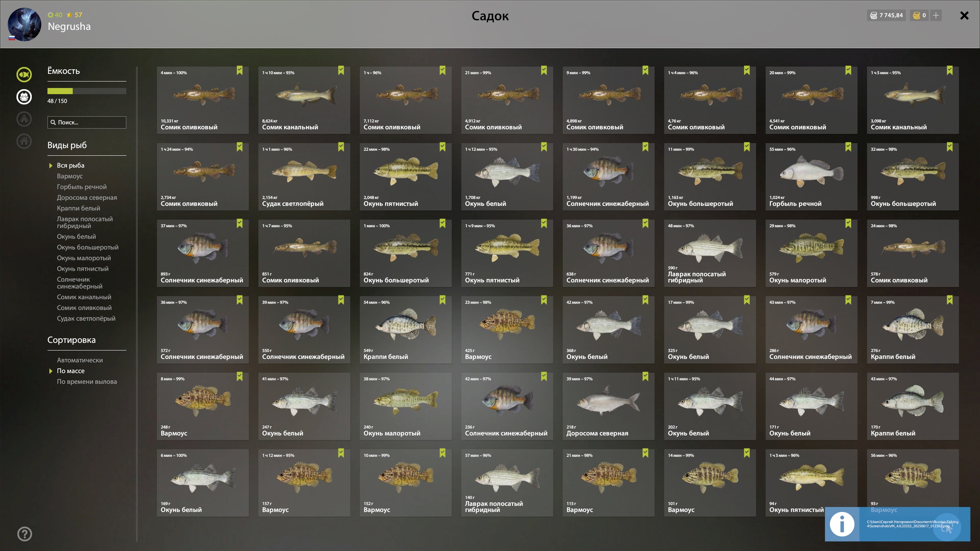Open the Negrusha player avatar
Image resolution: width=980 pixels, height=551 pixels.
point(24,25)
